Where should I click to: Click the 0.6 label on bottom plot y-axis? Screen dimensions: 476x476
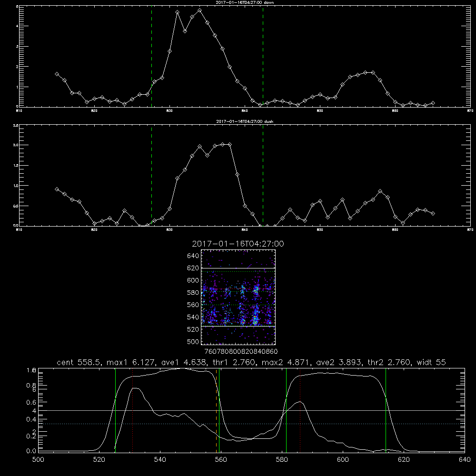[31, 402]
